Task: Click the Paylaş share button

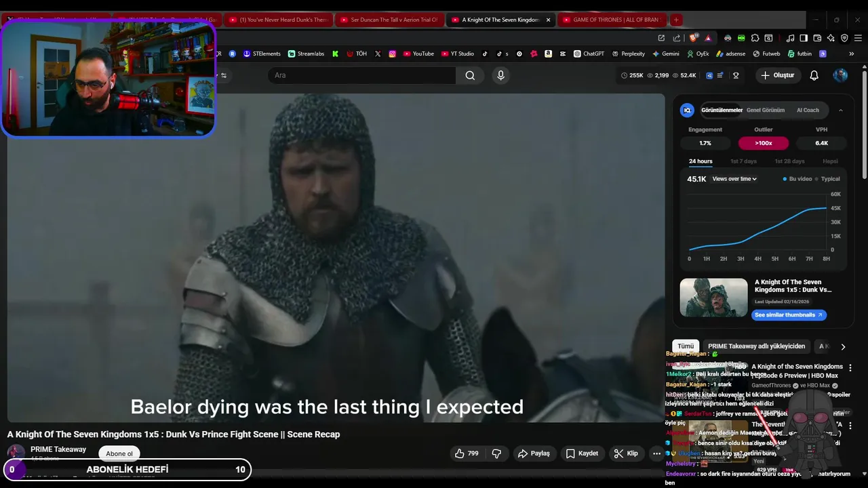Action: tap(534, 453)
